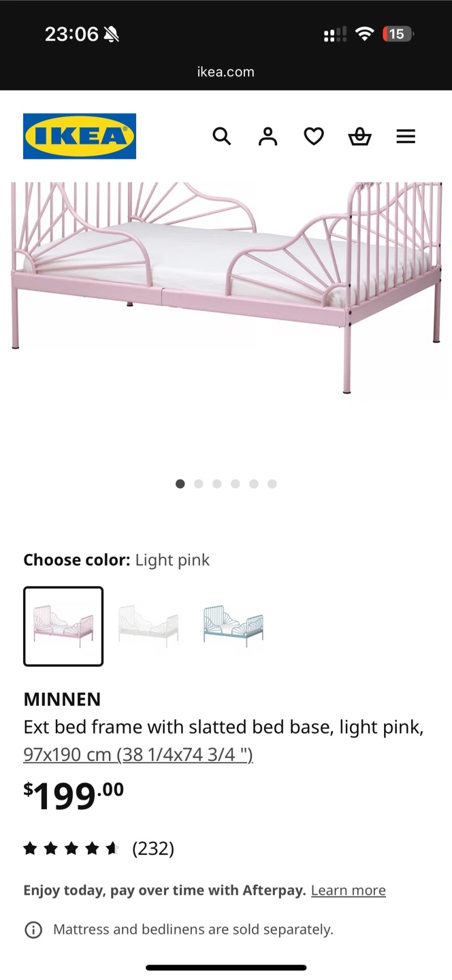The height and width of the screenshot is (980, 452).
Task: Select the light pink color swatch
Action: pyautogui.click(x=63, y=626)
